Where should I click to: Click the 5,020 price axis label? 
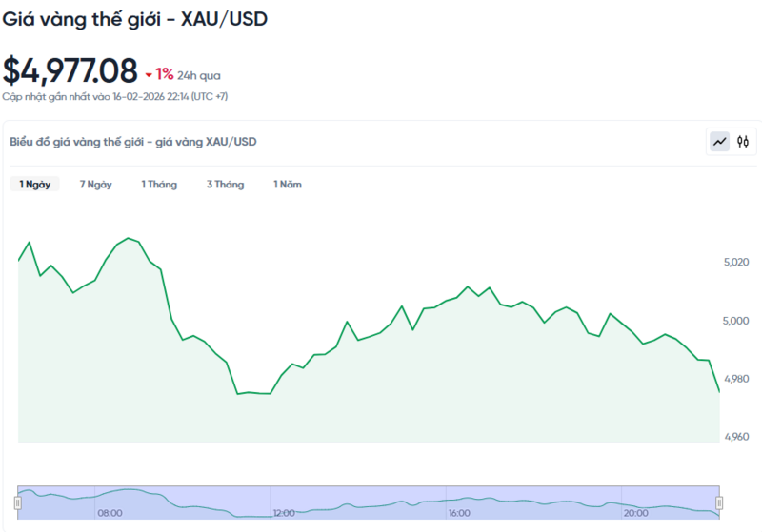click(x=737, y=263)
